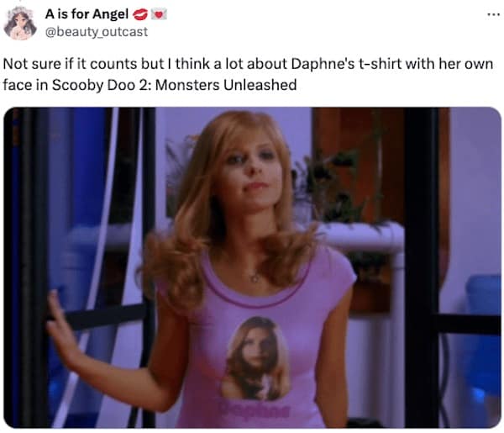The height and width of the screenshot is (433, 504).
Task: Click the love letter emoji beside the name
Action: 159,14
